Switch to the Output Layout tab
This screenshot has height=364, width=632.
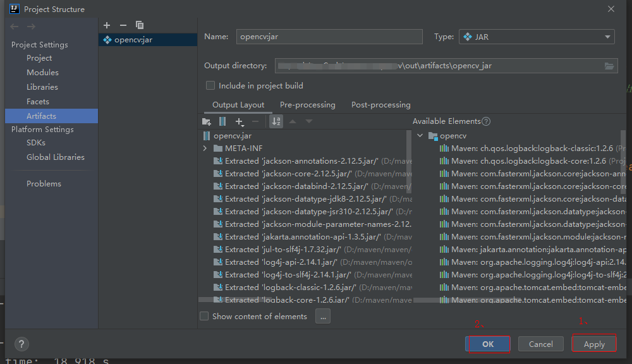pos(238,105)
